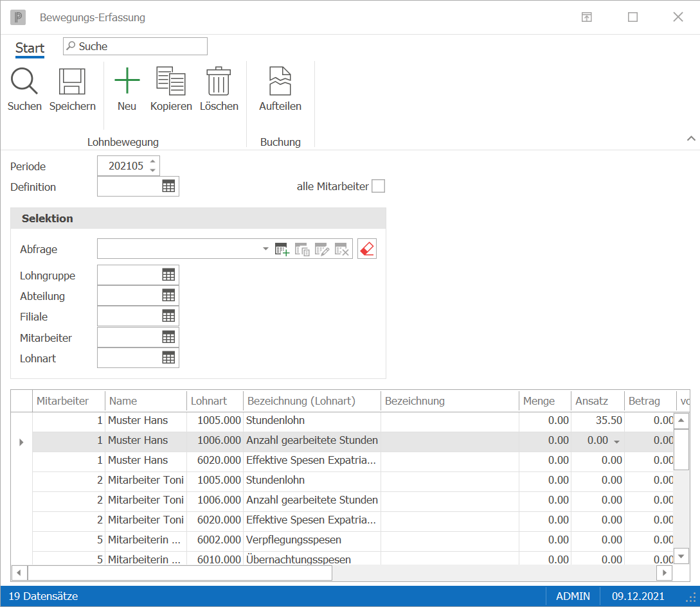Enable the alle Mitarbeiter checkbox
The height and width of the screenshot is (607, 700).
[378, 186]
